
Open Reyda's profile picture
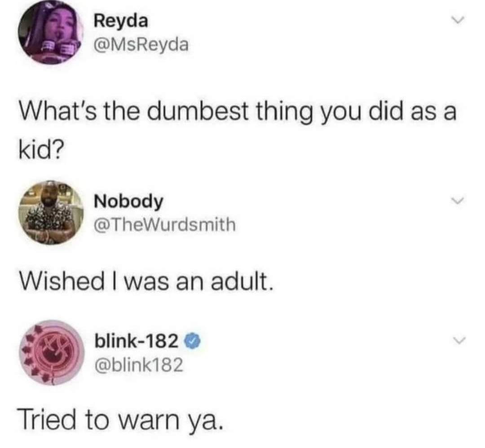50,32
